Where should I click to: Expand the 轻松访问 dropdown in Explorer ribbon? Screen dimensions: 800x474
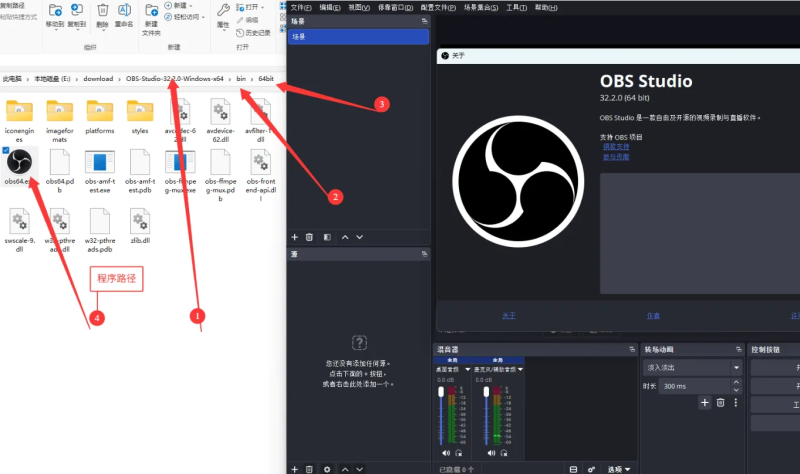[x=203, y=17]
